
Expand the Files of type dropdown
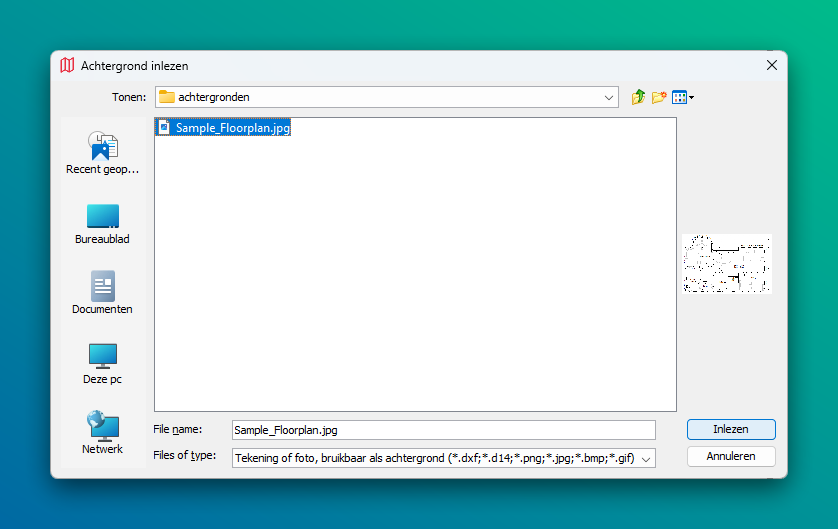coord(645,458)
